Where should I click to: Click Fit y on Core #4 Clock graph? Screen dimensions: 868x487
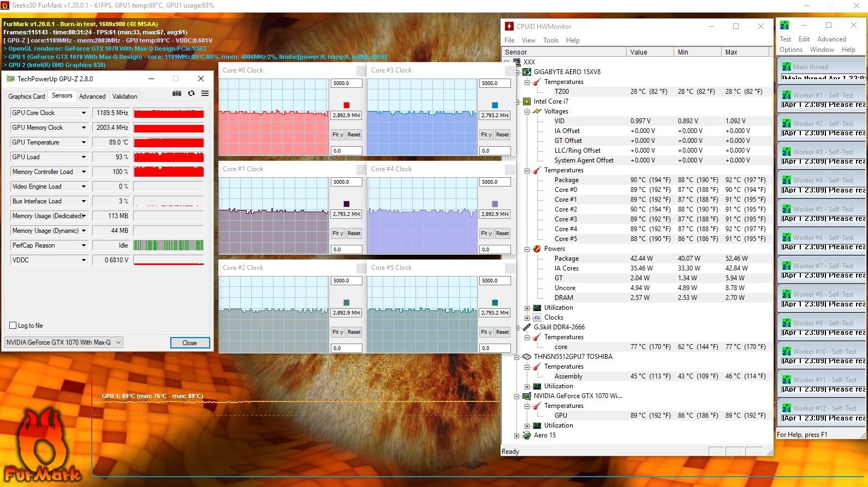tap(486, 233)
